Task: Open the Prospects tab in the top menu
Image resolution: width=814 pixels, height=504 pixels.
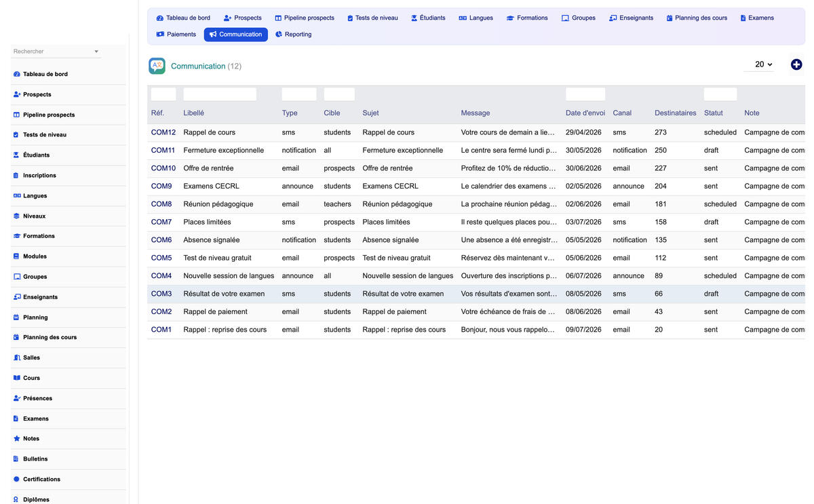Action: coord(242,18)
